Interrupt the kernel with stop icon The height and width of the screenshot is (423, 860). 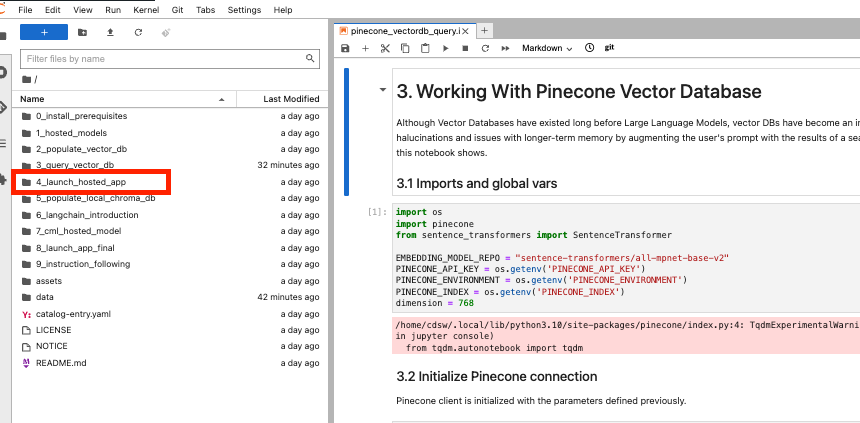[465, 48]
